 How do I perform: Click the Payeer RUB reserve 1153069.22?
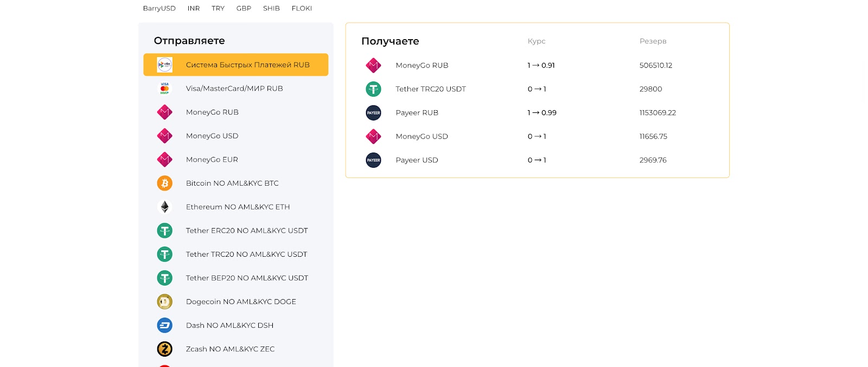[658, 113]
